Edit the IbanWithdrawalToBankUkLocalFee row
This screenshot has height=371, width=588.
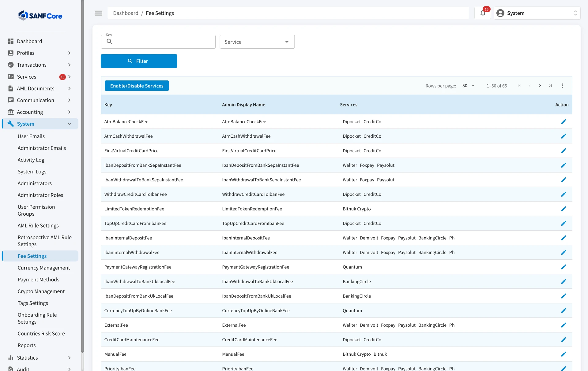(563, 281)
